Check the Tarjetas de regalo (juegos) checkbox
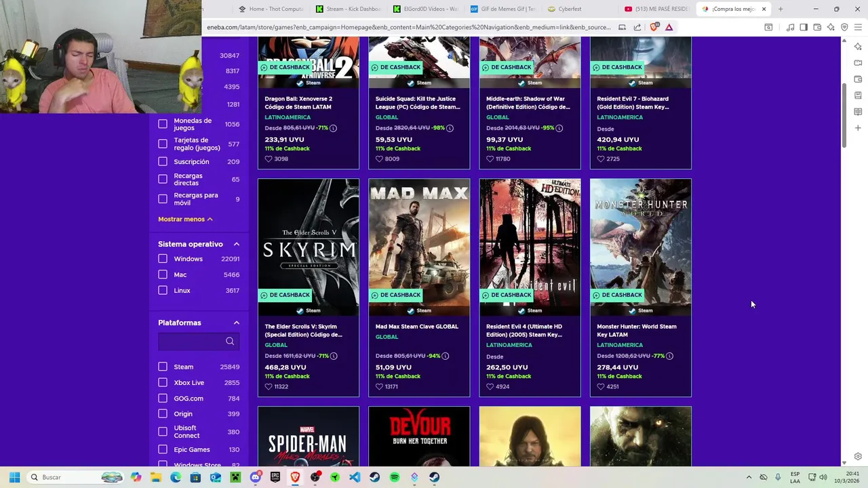Viewport: 868px width, 488px height. click(x=163, y=144)
